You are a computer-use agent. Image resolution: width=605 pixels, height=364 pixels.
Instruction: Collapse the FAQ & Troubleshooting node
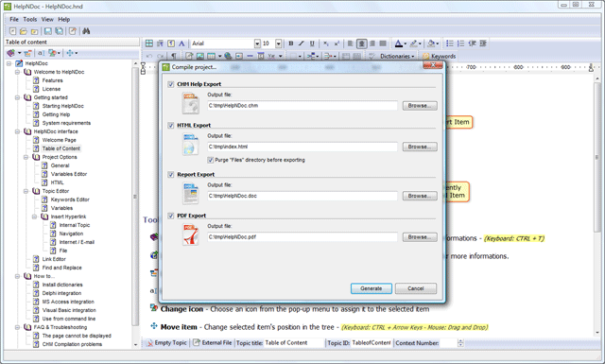coord(17,327)
